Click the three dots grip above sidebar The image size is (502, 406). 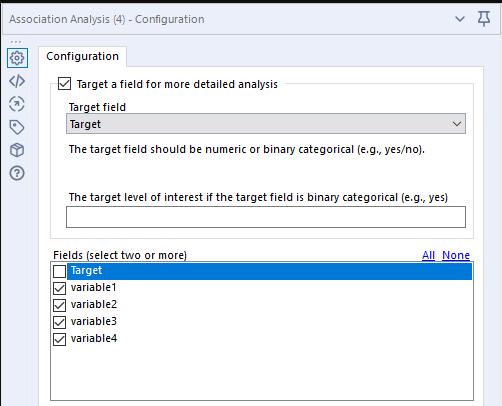(x=16, y=42)
